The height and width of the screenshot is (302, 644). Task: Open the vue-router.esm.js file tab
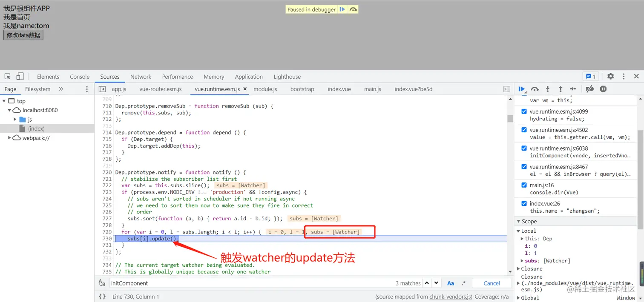point(161,89)
